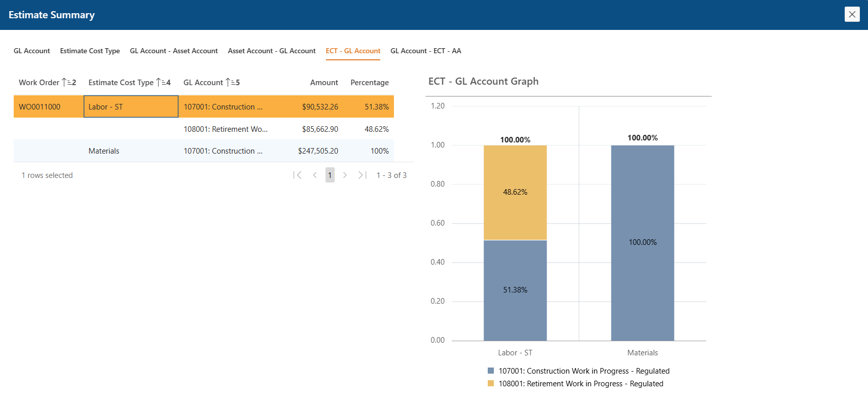Select 108001: Retirement Wo... GL account cell

point(226,129)
